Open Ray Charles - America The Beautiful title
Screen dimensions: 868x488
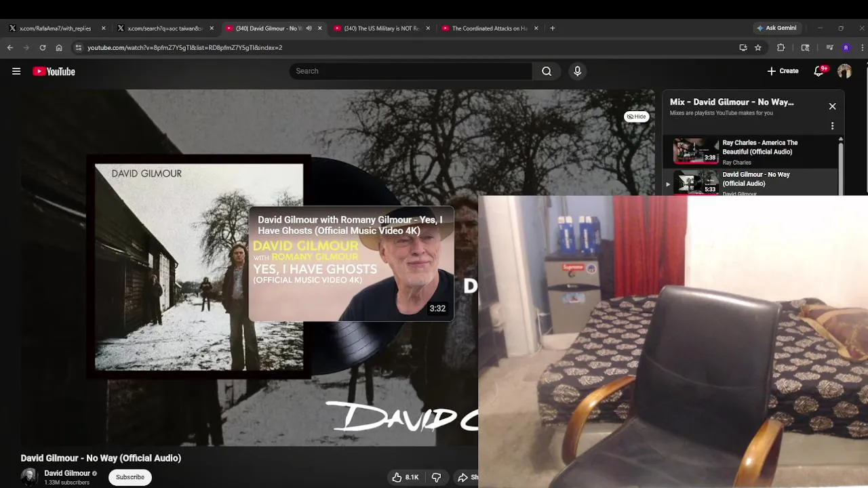[x=760, y=147]
